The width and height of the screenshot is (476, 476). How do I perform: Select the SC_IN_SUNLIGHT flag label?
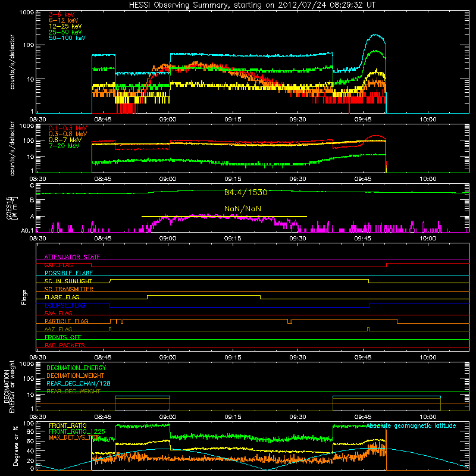click(x=68, y=281)
